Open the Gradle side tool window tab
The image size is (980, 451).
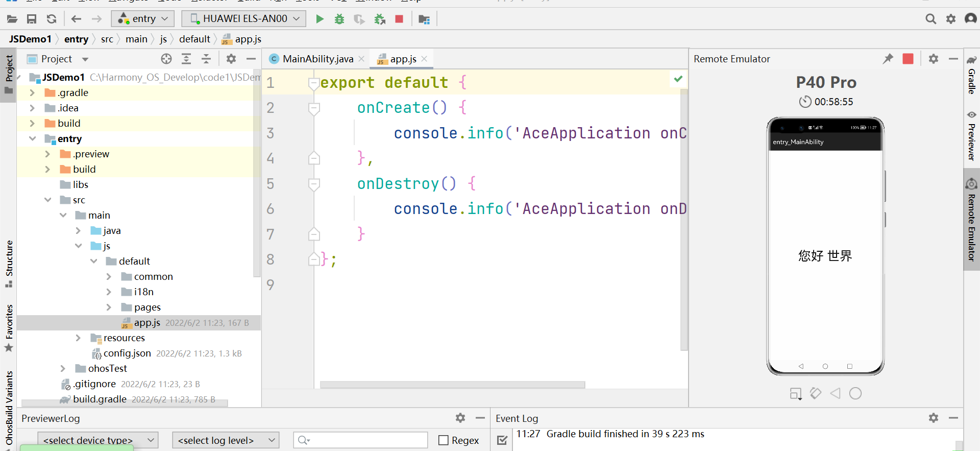coord(972,75)
